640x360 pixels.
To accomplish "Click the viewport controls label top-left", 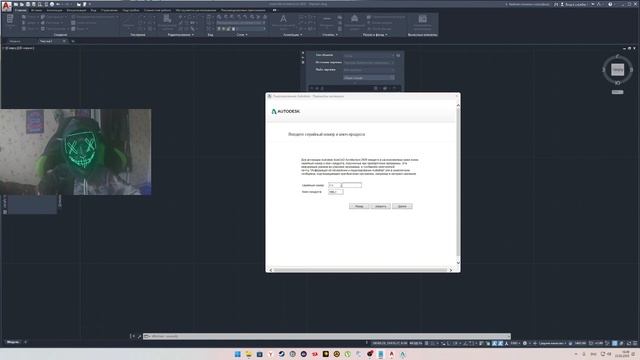I will pyautogui.click(x=19, y=48).
